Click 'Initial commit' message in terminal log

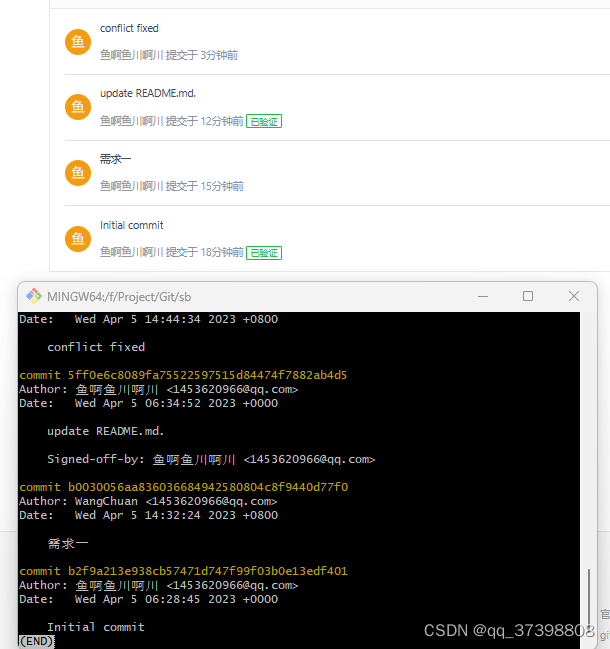pos(96,627)
